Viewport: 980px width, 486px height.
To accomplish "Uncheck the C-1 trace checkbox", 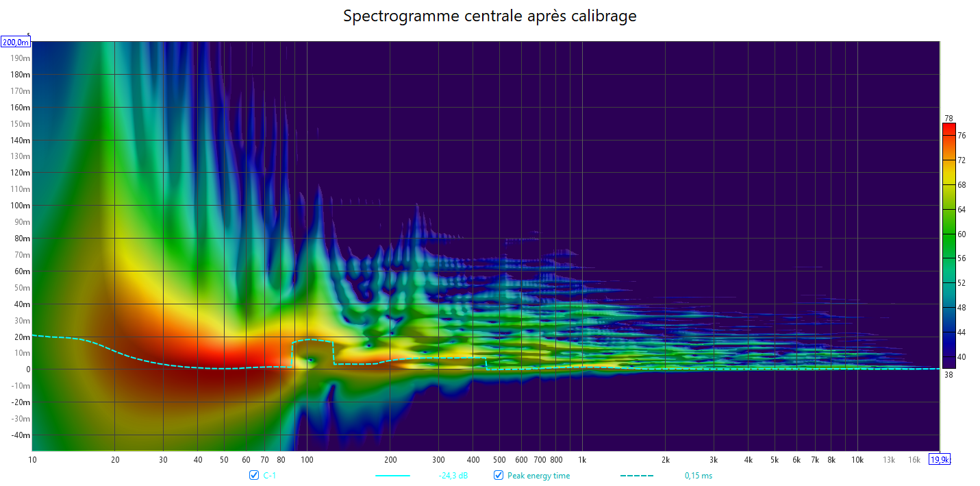I will 254,476.
